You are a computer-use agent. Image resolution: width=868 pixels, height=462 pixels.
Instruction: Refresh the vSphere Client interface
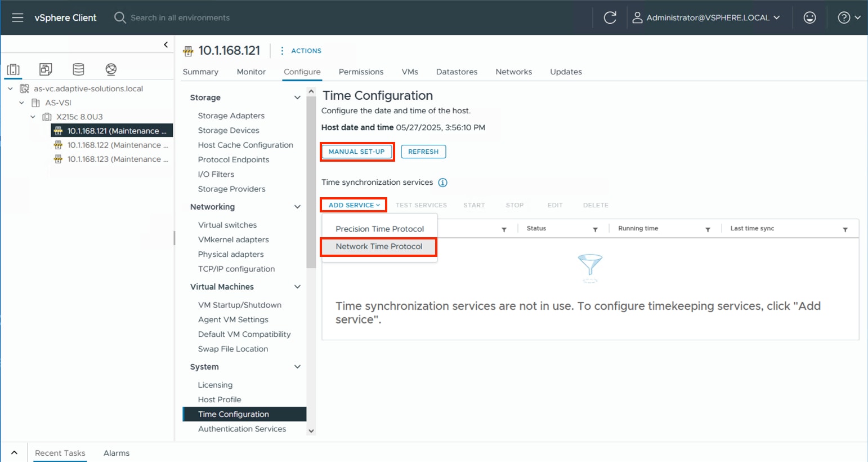610,17
